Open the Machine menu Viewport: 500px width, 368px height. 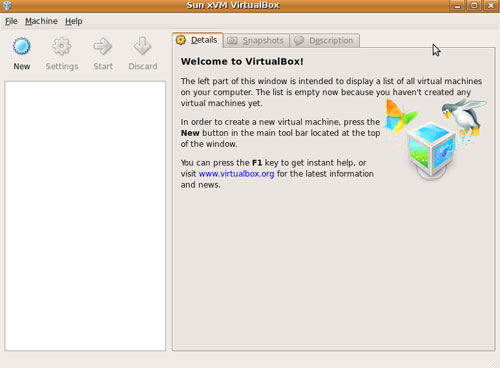[x=41, y=21]
